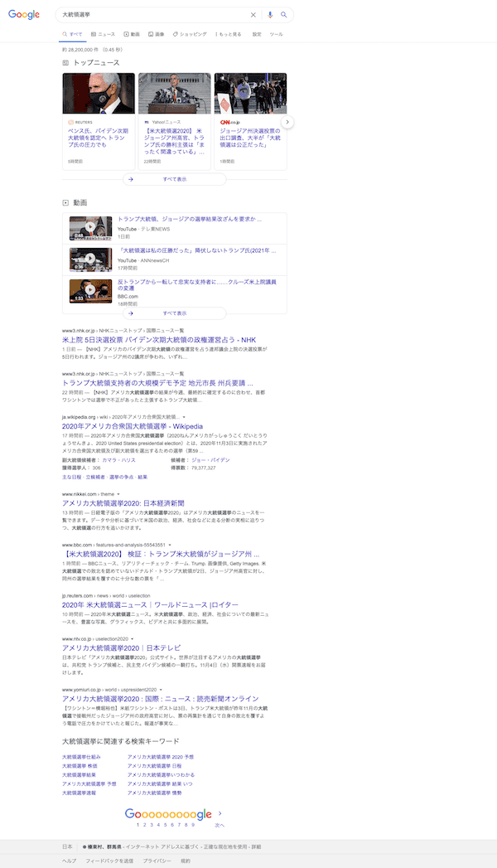Search related keyword 大統領選挙仕組み
This screenshot has height=868, width=497.
81,757
